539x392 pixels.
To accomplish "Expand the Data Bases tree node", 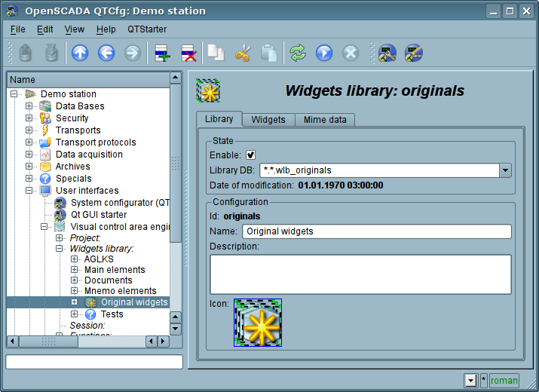I will pyautogui.click(x=29, y=106).
